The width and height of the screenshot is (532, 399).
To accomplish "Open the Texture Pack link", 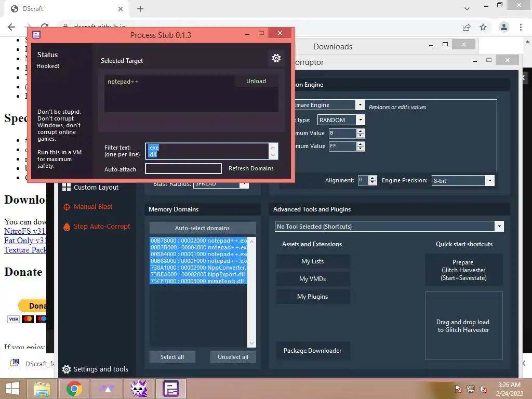I will click(x=25, y=250).
